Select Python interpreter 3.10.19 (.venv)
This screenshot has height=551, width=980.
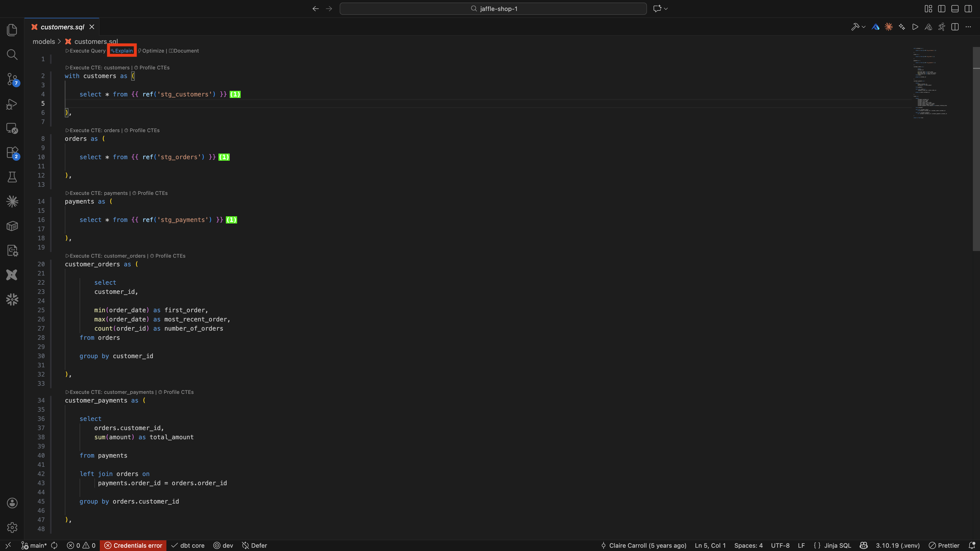pos(898,545)
